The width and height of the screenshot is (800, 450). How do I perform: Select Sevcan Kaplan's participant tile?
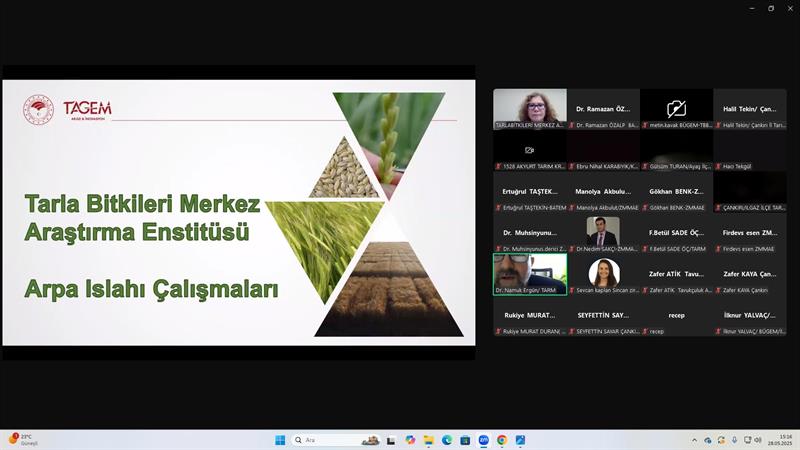[603, 273]
